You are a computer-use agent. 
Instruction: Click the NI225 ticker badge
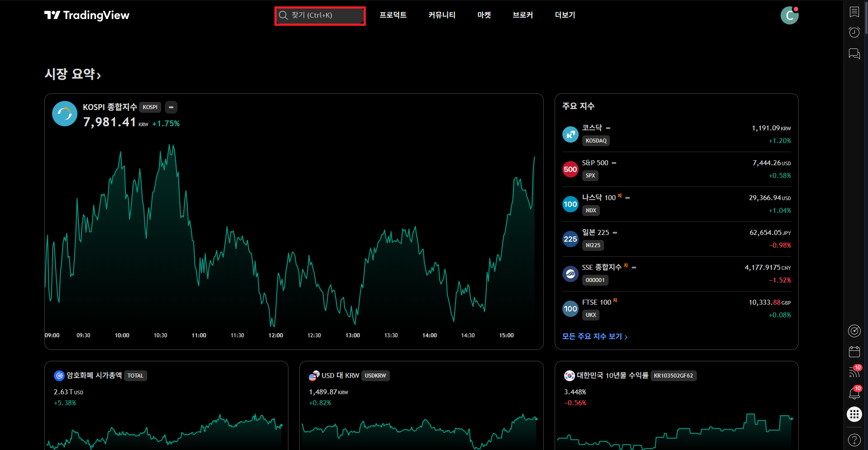[x=593, y=245]
